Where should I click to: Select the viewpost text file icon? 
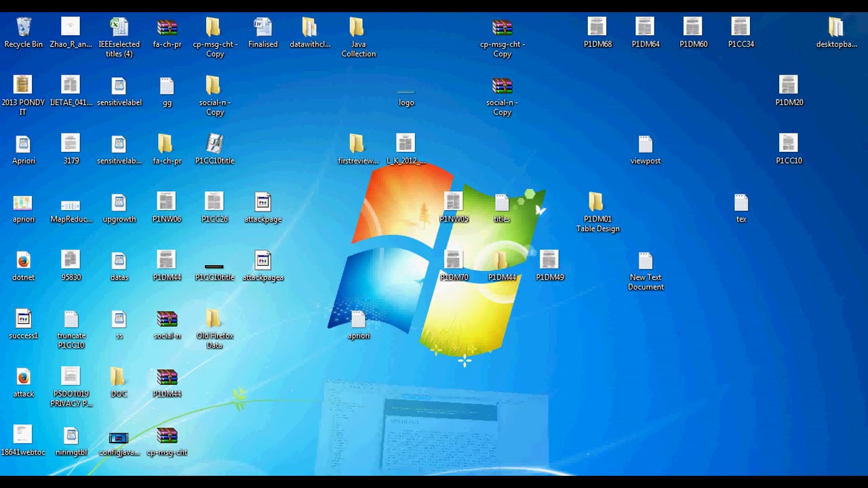click(645, 144)
